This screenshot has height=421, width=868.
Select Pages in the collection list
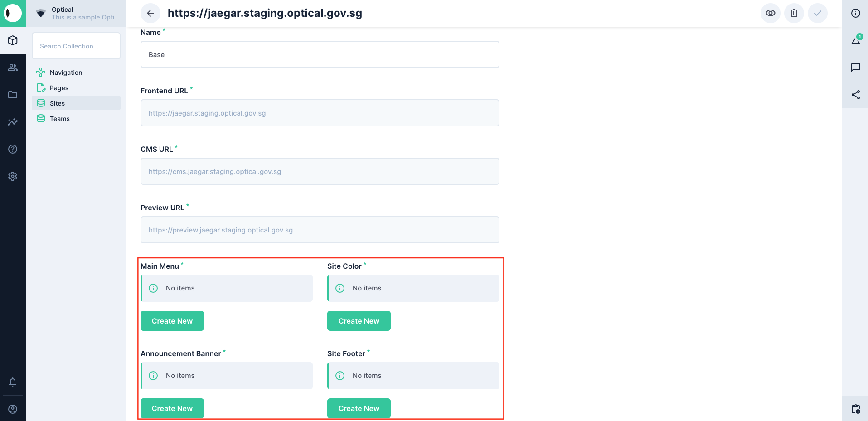(59, 88)
